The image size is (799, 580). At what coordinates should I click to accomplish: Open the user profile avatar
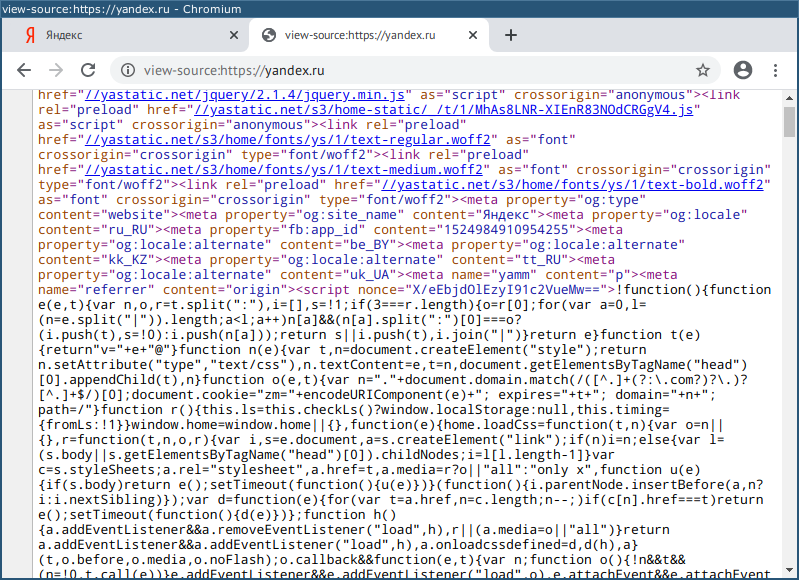(743, 70)
